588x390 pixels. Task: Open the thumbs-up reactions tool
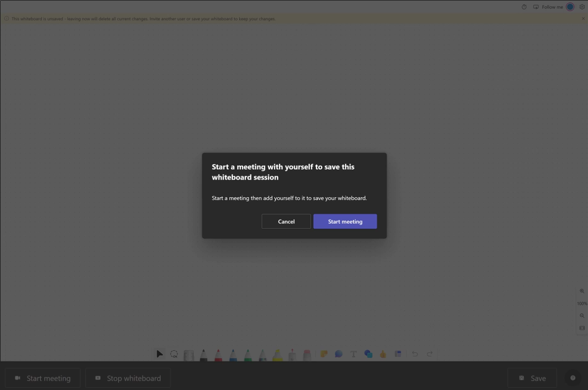pyautogui.click(x=383, y=354)
